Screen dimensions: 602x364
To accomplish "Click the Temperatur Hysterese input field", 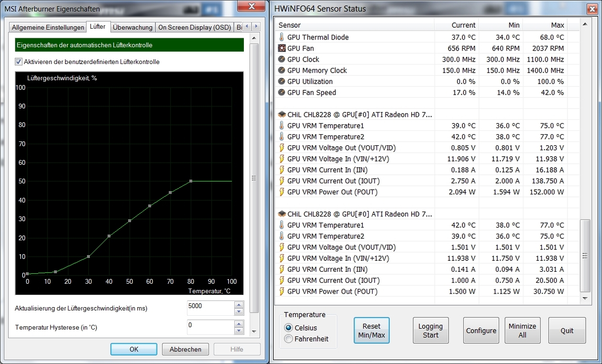I will (211, 327).
